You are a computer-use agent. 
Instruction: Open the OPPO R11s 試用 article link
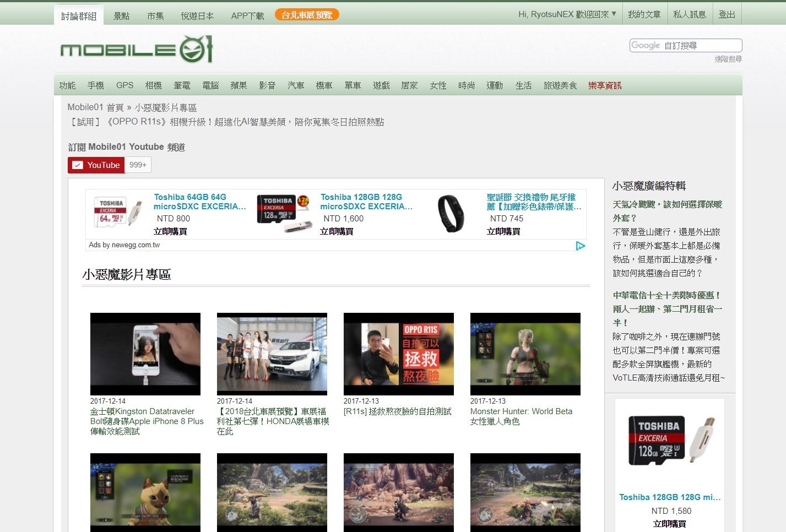[226, 122]
